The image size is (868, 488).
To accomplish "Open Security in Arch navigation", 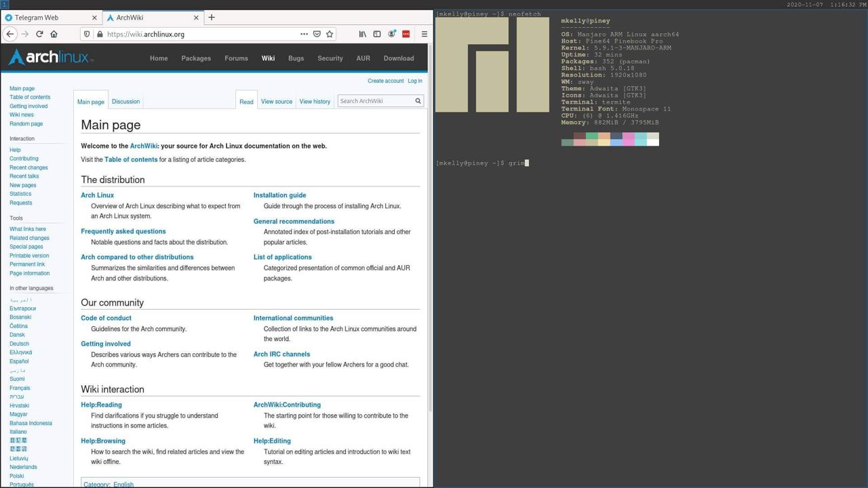I will [x=330, y=58].
